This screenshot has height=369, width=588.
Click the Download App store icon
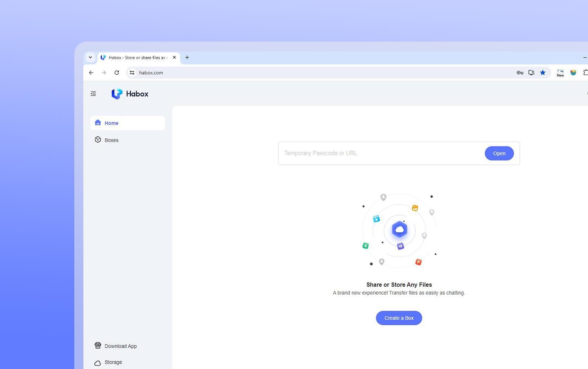(x=98, y=345)
